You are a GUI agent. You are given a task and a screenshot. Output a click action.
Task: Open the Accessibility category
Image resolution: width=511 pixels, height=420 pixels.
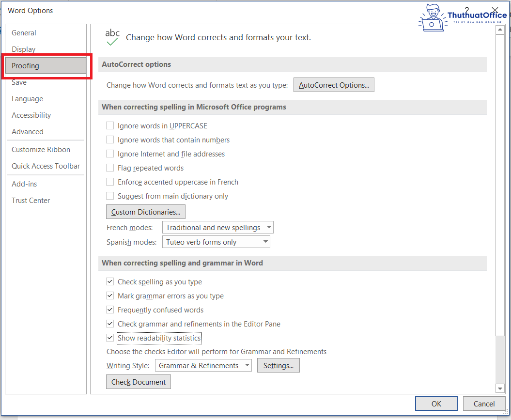coord(31,115)
